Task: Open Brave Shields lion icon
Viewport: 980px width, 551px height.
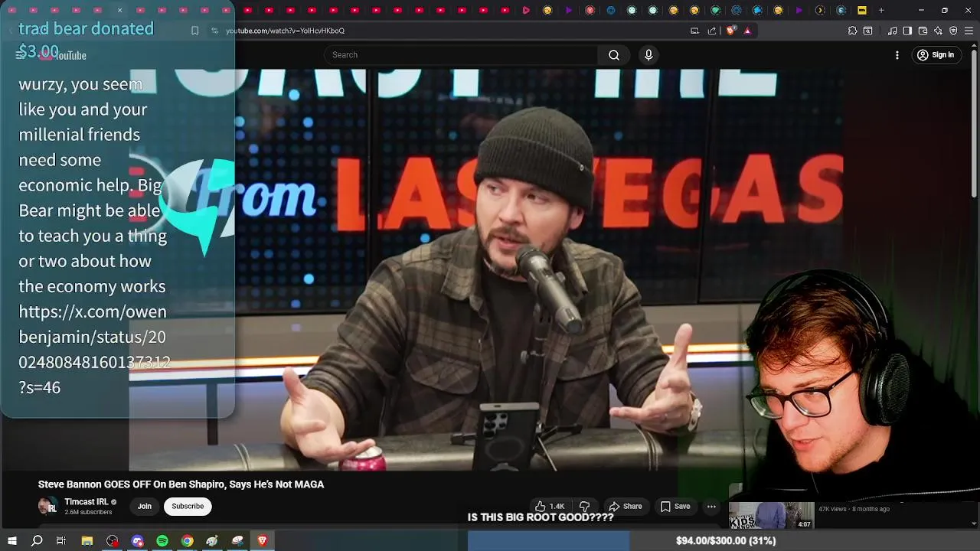Action: (730, 31)
